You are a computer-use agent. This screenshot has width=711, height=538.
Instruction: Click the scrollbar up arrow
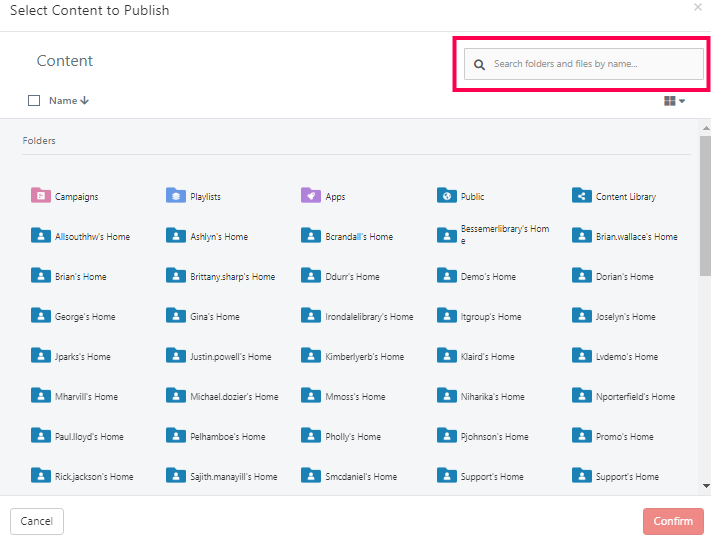(706, 128)
